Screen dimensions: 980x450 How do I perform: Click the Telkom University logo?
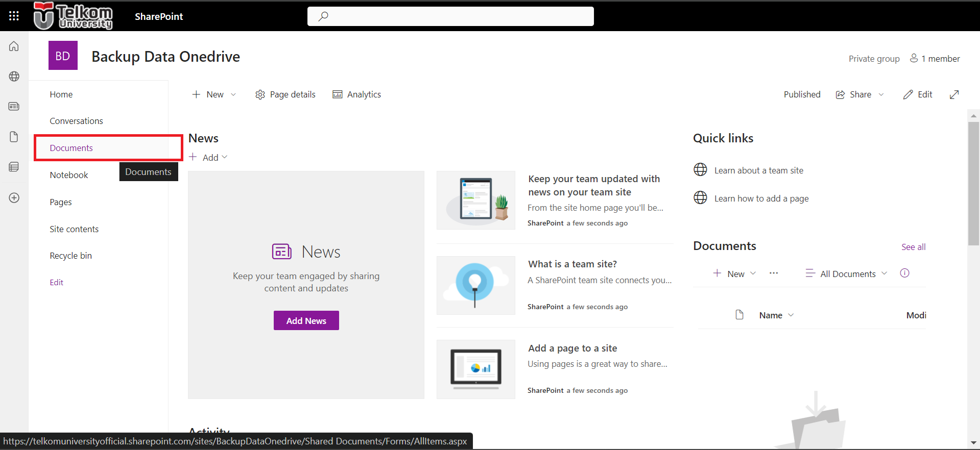(x=73, y=16)
